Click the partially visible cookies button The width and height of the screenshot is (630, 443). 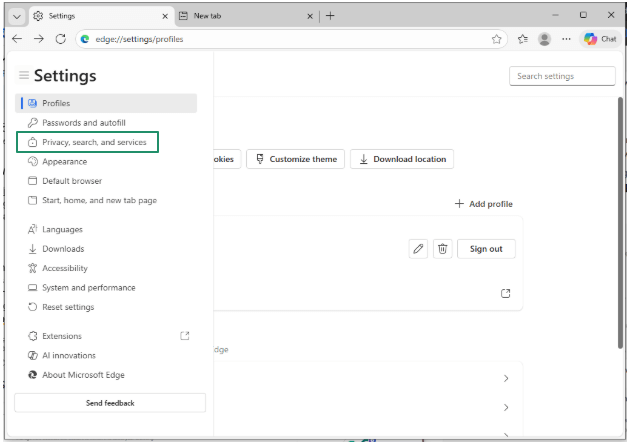227,159
